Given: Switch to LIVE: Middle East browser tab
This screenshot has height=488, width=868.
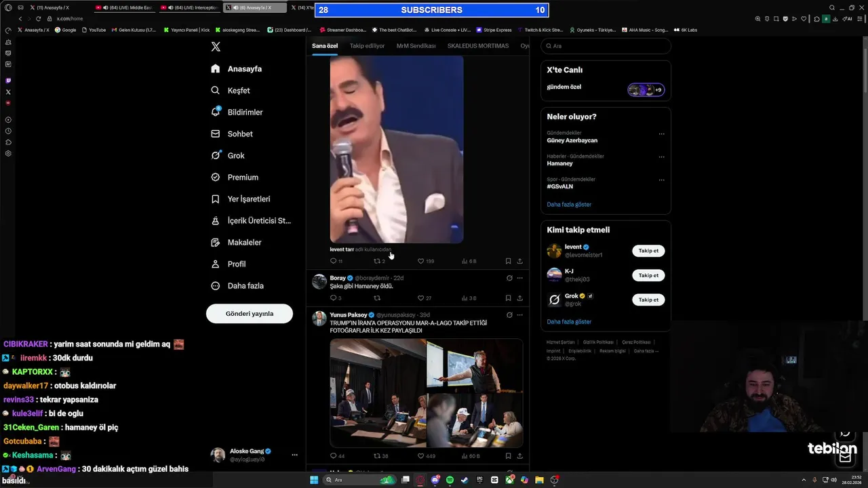Looking at the screenshot, I should (123, 7).
